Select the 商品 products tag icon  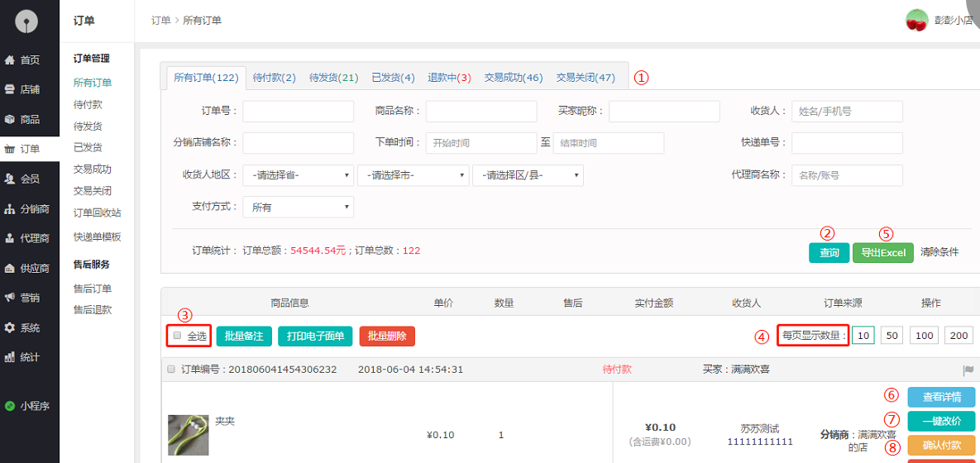(10, 119)
